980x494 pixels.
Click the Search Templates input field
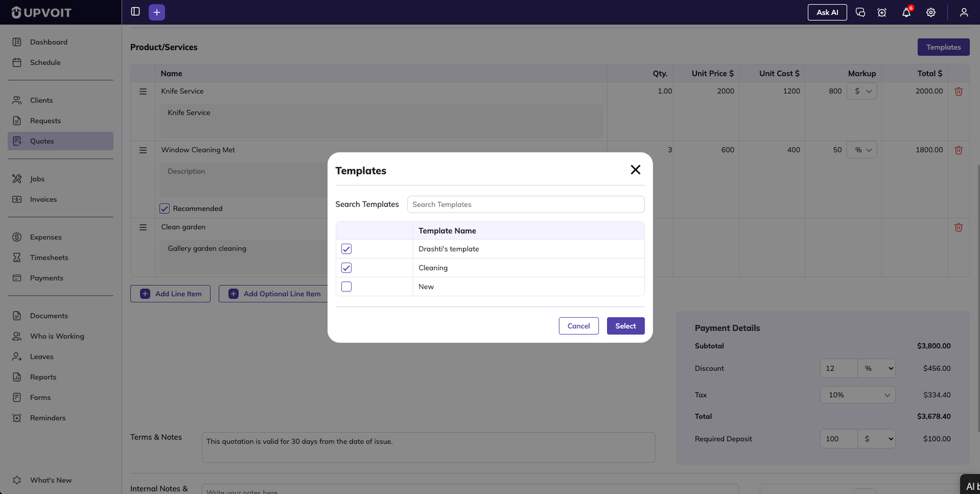(x=526, y=204)
